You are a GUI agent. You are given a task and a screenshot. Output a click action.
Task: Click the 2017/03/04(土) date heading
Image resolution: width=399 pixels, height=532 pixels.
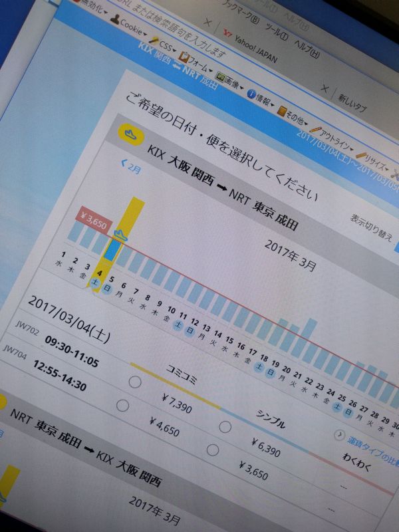point(69,320)
